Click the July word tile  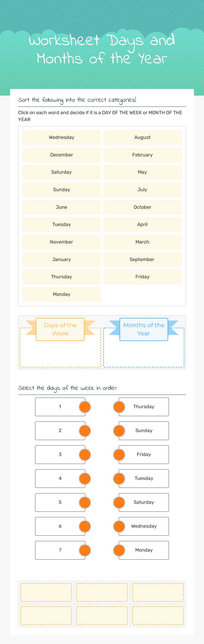click(x=142, y=190)
